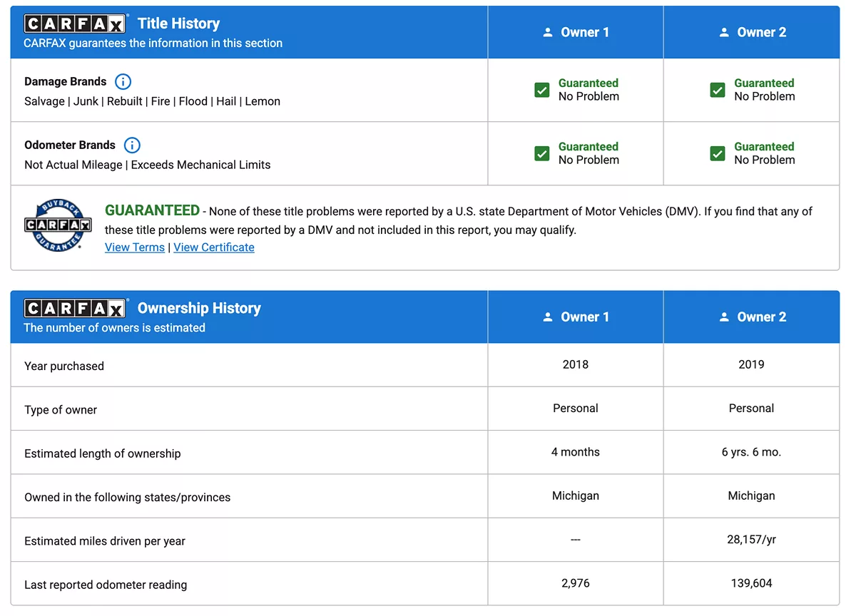
Task: Select the Title History section heading
Action: click(178, 24)
